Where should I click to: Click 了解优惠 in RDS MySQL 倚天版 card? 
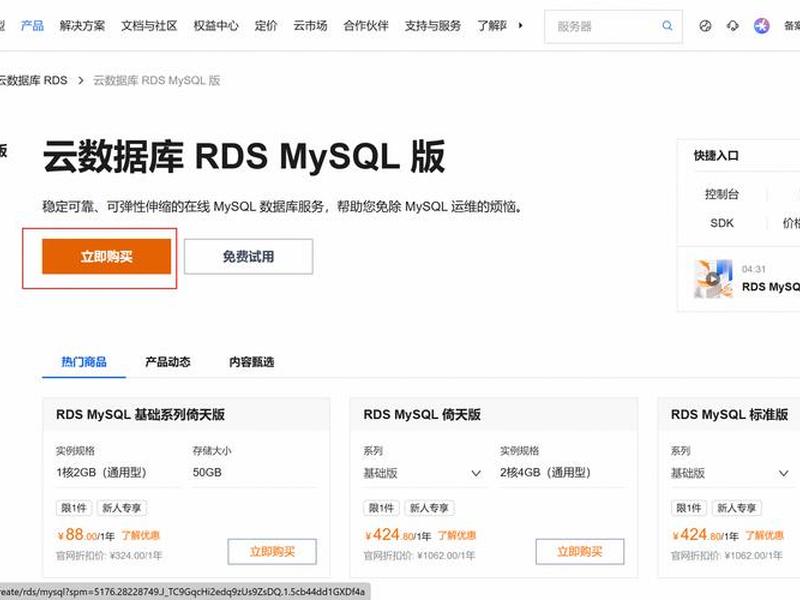pyautogui.click(x=457, y=535)
